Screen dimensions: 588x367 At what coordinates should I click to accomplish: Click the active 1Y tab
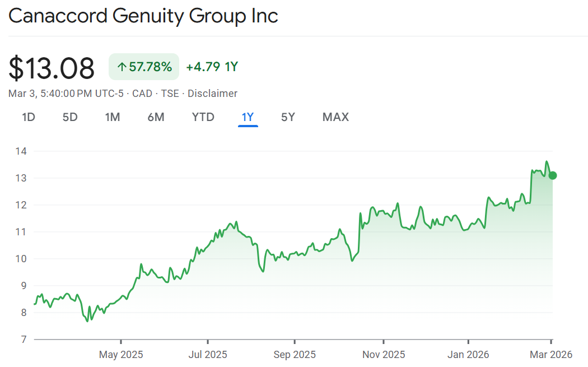[x=248, y=117]
